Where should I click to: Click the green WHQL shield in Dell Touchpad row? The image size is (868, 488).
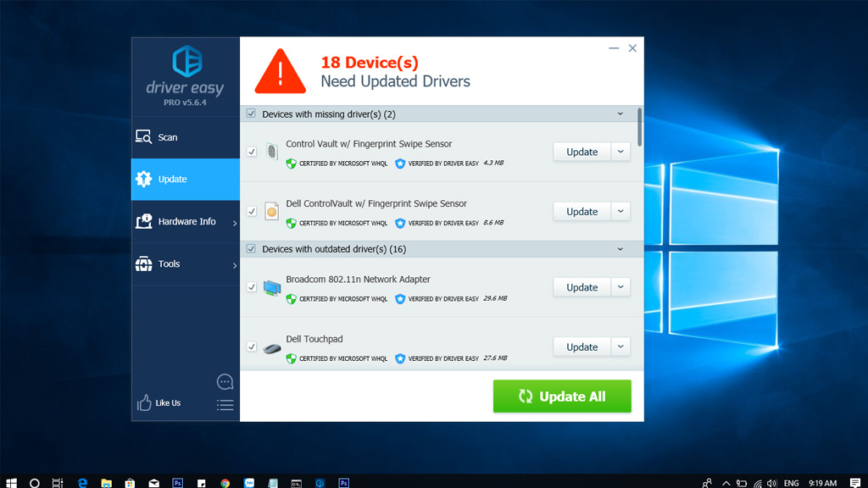tap(292, 358)
